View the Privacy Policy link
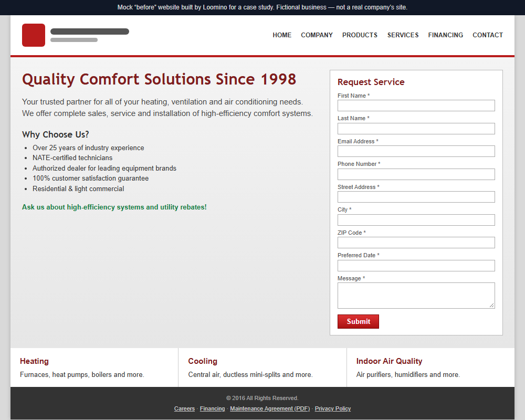This screenshot has width=525, height=420. pos(333,408)
